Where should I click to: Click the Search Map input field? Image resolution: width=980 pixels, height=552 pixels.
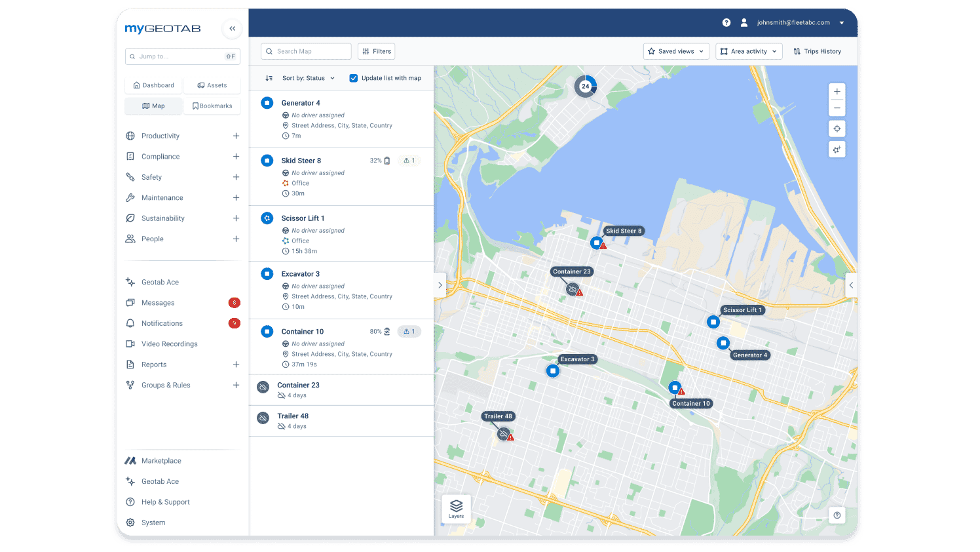tap(306, 51)
